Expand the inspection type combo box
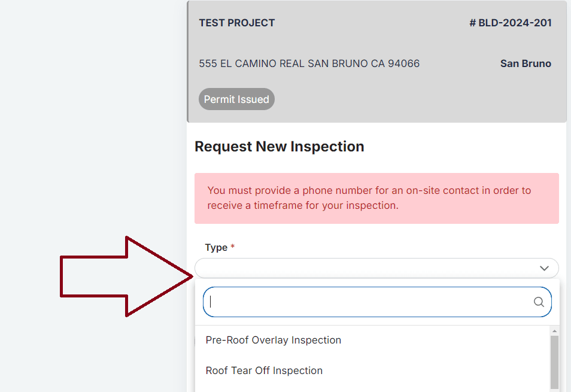The height and width of the screenshot is (392, 571). click(x=376, y=268)
